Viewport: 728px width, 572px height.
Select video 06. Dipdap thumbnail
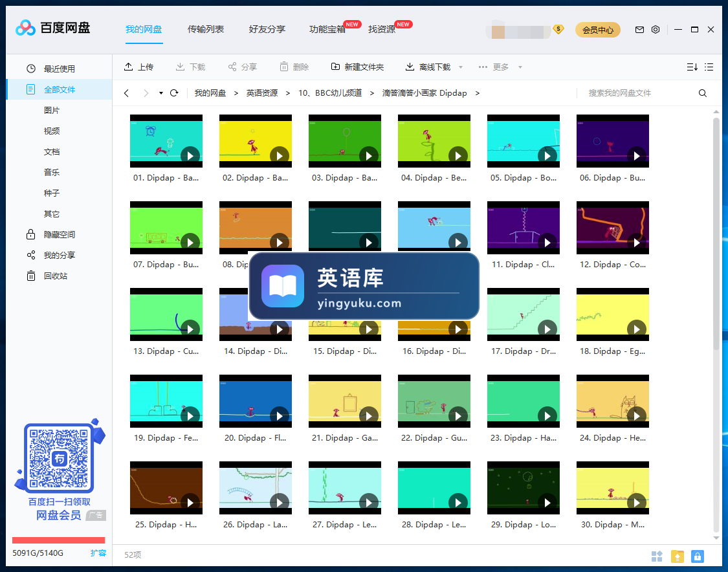click(612, 140)
